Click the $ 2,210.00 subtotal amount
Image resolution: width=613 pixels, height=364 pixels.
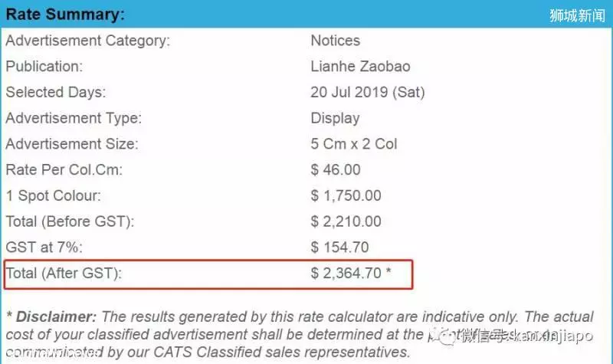click(346, 221)
